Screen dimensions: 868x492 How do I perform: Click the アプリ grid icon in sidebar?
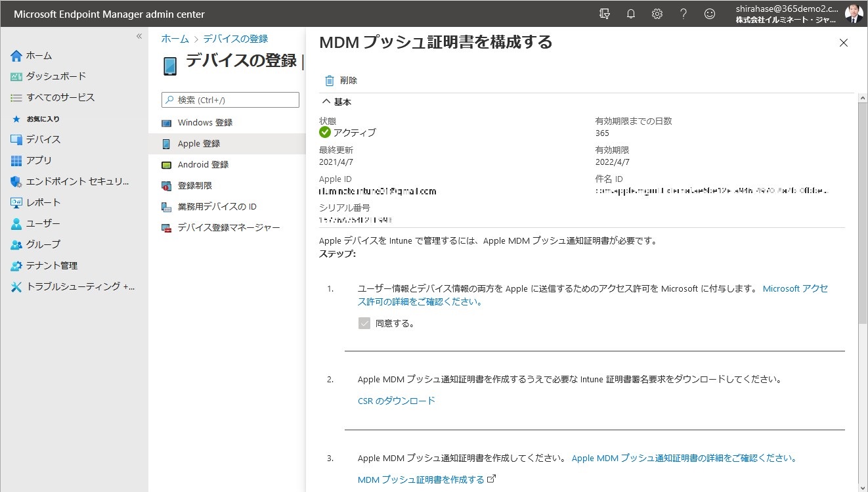pyautogui.click(x=16, y=161)
